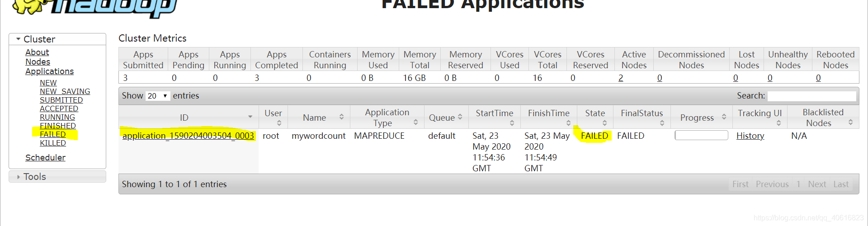Click the application progress bar

pos(701,135)
